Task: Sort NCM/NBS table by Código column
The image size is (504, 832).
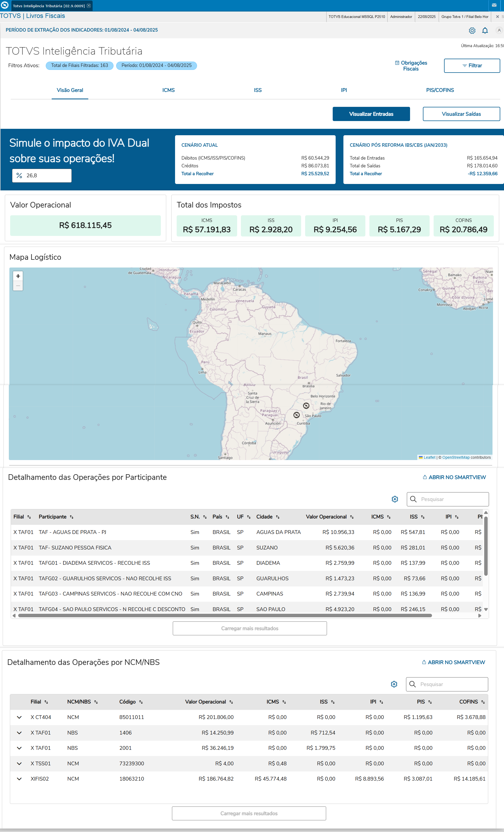Action: coord(141,702)
